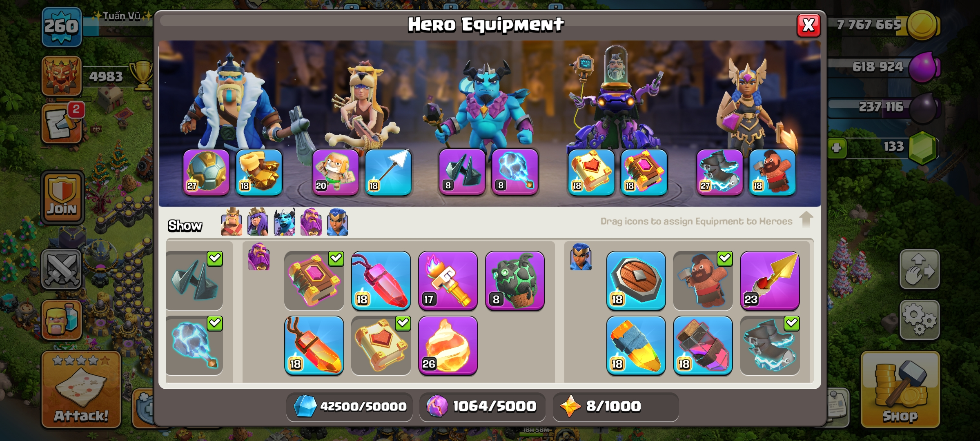
Task: Filter equipment by Barbarian King portrait
Action: (231, 222)
